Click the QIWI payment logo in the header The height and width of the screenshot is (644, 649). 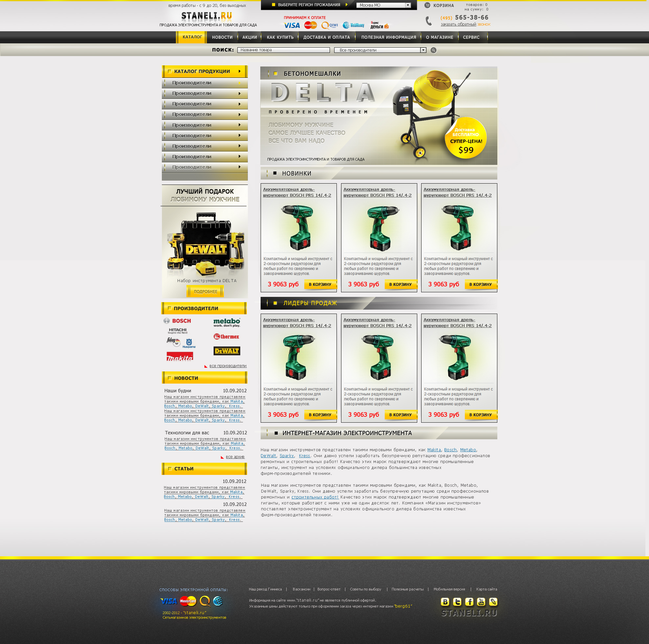(x=329, y=25)
